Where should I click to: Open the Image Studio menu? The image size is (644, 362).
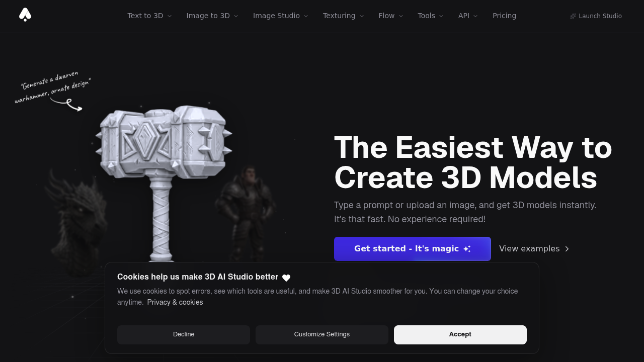(281, 16)
